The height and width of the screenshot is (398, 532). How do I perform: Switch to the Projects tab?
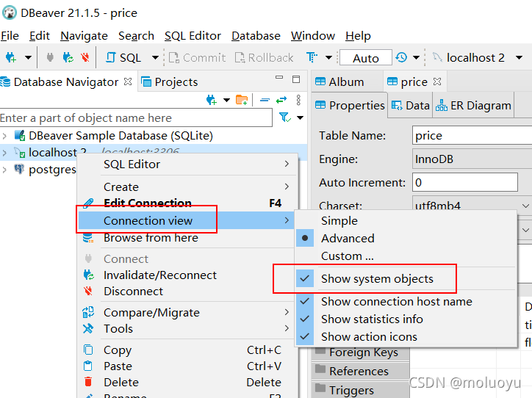pos(170,82)
